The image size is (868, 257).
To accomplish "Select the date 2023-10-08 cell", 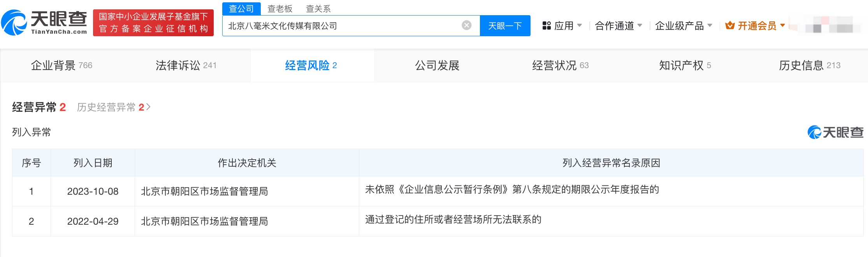I will click(93, 191).
